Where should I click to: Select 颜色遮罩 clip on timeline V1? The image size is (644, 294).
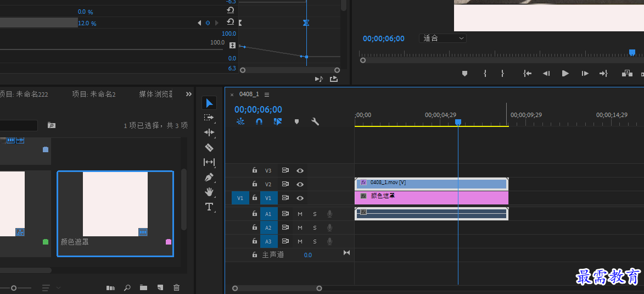click(432, 198)
